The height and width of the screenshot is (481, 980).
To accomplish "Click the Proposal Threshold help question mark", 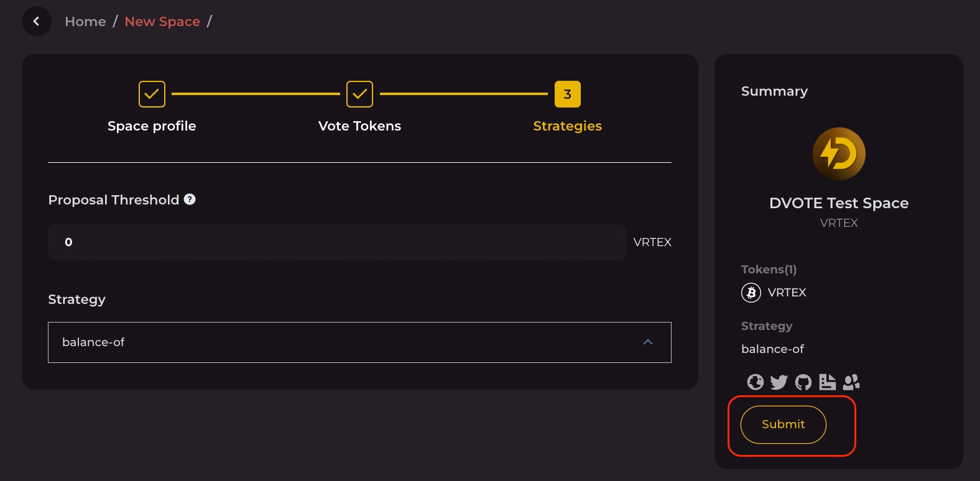I will click(190, 199).
